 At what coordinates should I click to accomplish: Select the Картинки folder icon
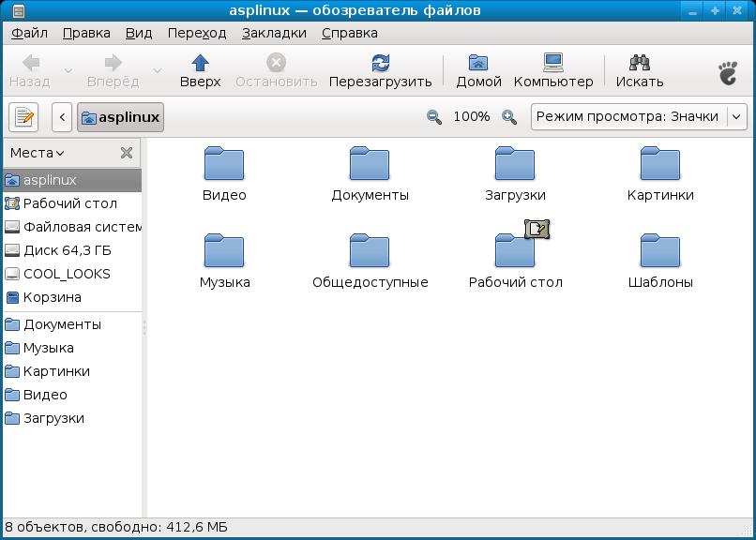[660, 164]
